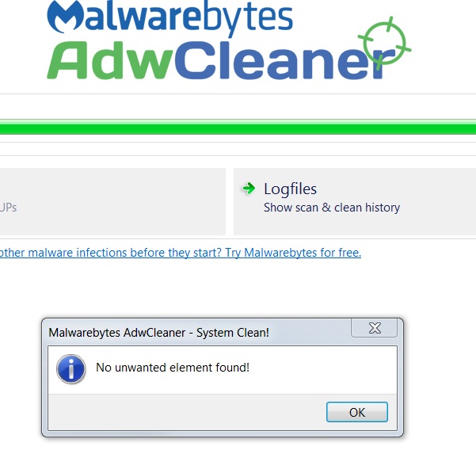Click the Malwarebytes M logo icon

pos(65,17)
